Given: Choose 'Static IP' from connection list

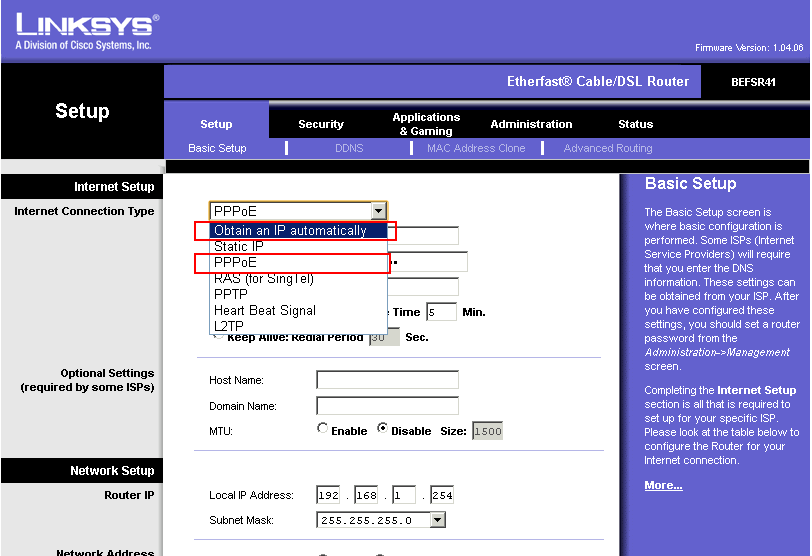Looking at the screenshot, I should [x=298, y=246].
